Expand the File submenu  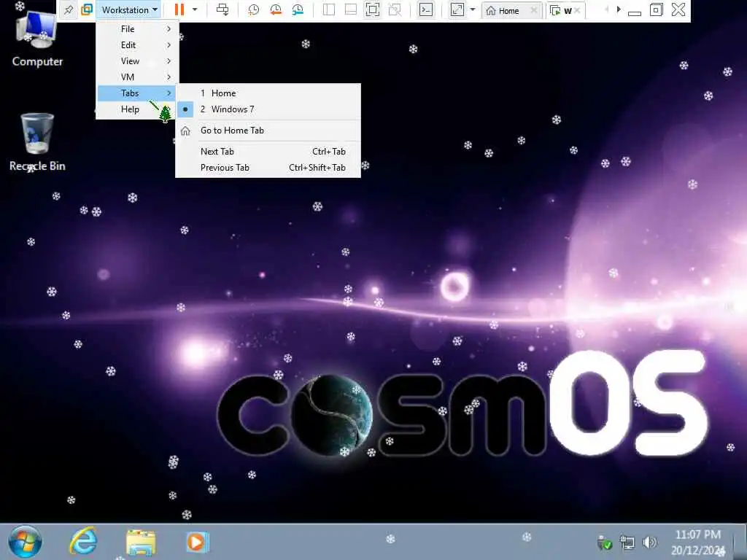[x=138, y=29]
